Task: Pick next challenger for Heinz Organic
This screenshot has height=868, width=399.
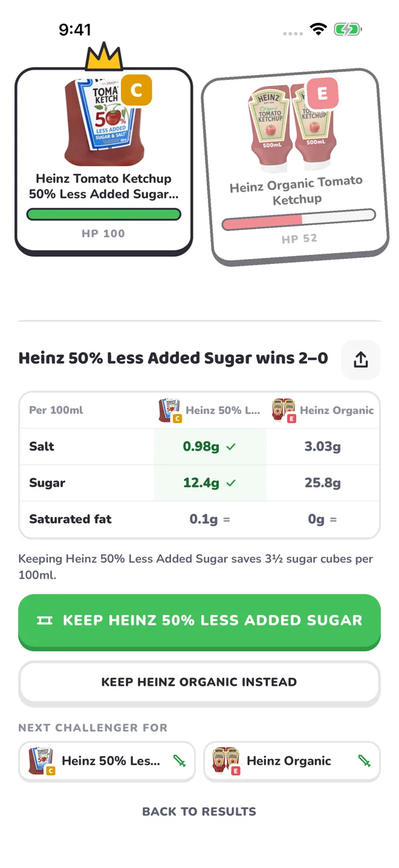Action: click(x=292, y=761)
